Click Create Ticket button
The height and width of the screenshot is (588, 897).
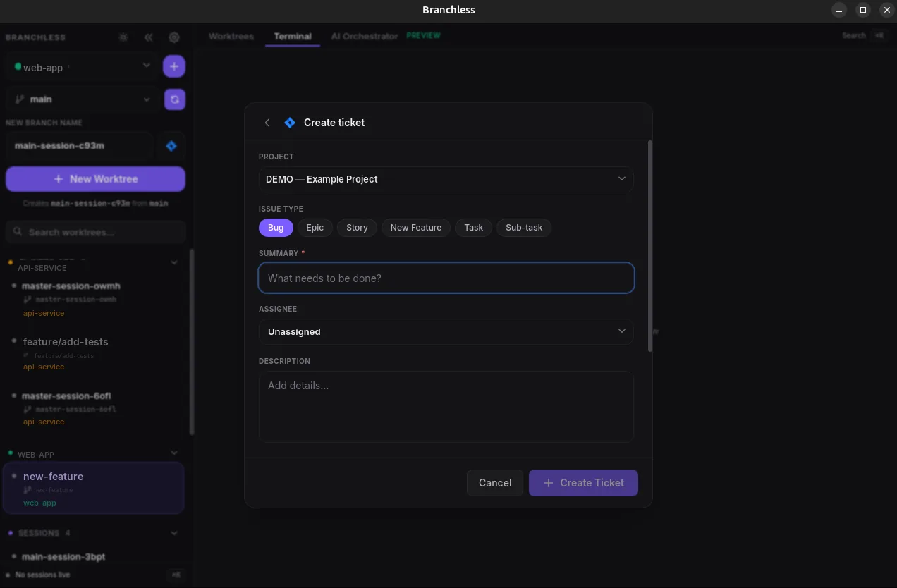(583, 483)
